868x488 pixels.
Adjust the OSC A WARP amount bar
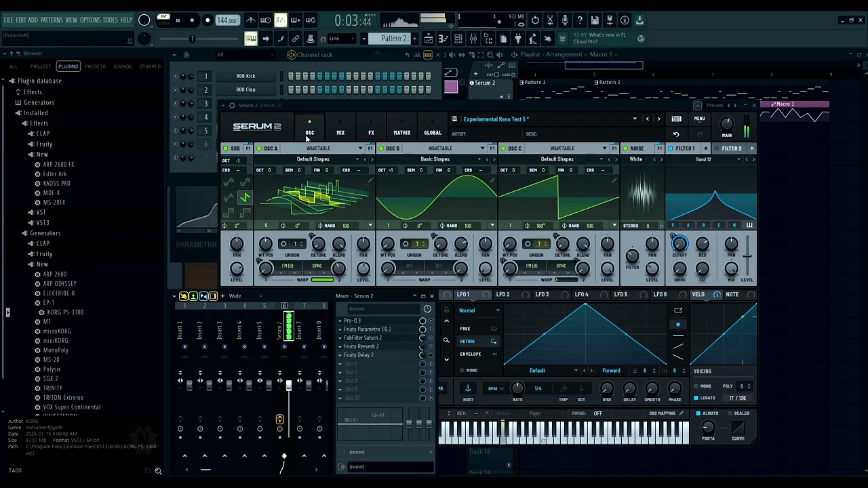(322, 280)
